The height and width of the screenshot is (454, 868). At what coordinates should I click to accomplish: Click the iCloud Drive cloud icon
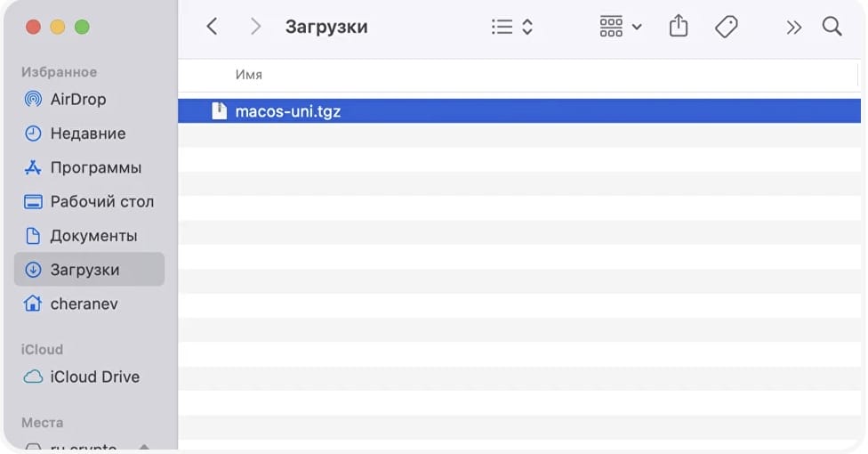click(x=33, y=377)
